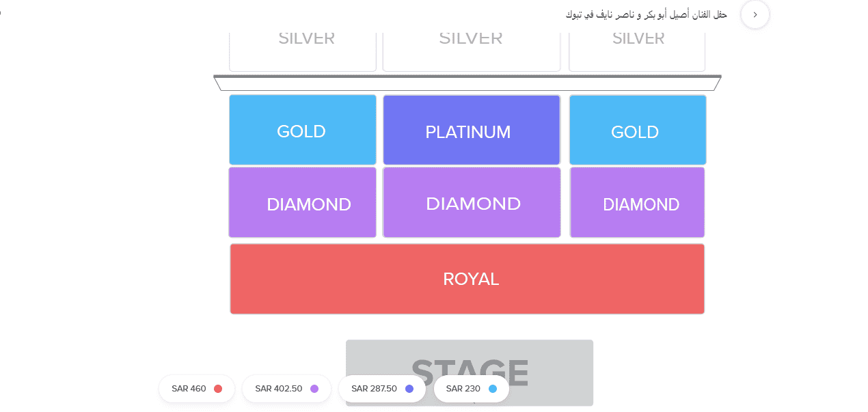The image size is (868, 412).
Task: Choose the ROYAL seating section
Action: click(467, 279)
